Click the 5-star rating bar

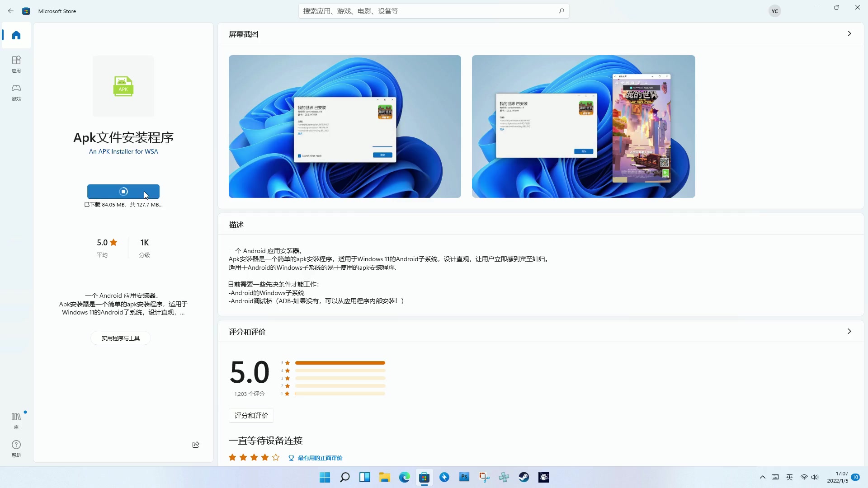click(x=340, y=363)
